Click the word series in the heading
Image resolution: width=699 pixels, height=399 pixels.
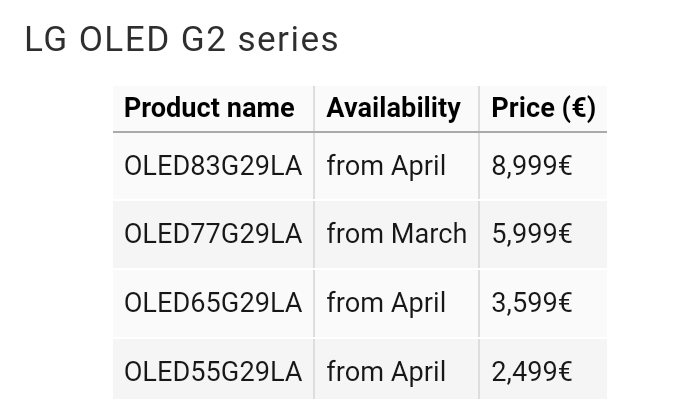point(288,40)
